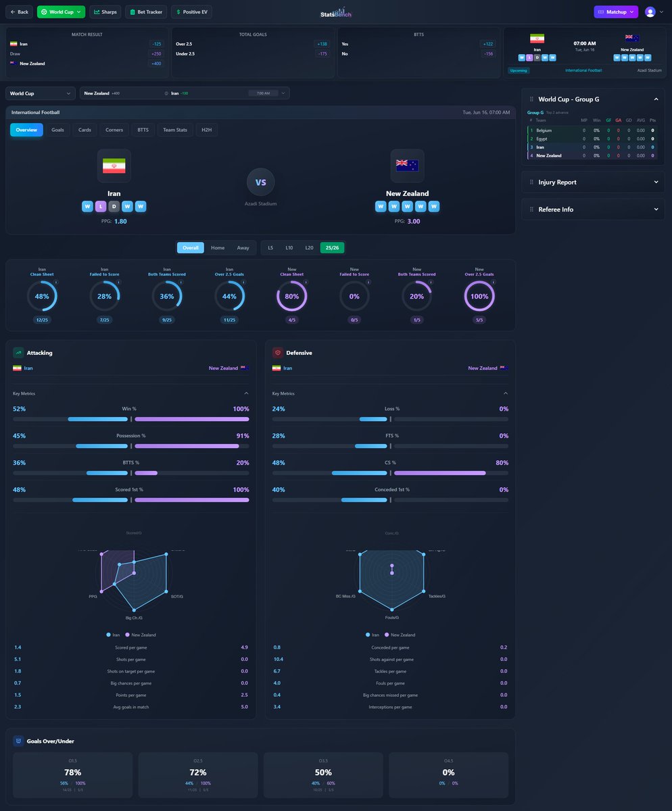Select Under 2.5 odds -175
672x811 pixels.
pos(322,53)
